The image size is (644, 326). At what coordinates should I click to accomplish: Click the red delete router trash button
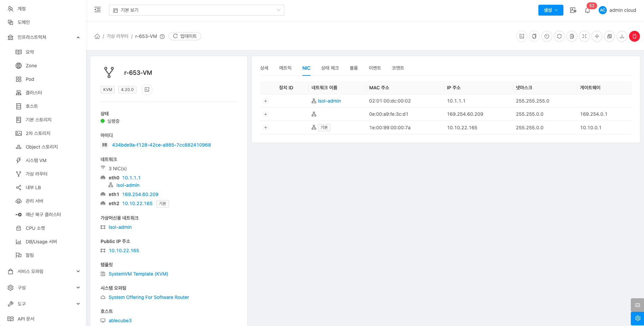(634, 36)
